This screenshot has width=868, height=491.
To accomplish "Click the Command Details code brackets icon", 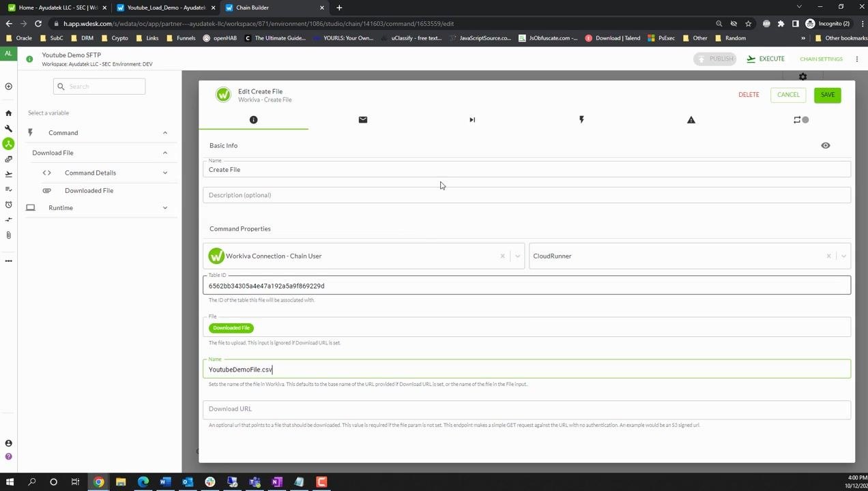I will coord(47,173).
